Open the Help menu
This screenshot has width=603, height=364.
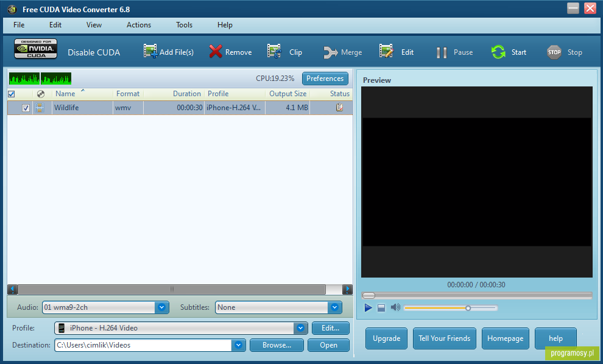click(225, 25)
